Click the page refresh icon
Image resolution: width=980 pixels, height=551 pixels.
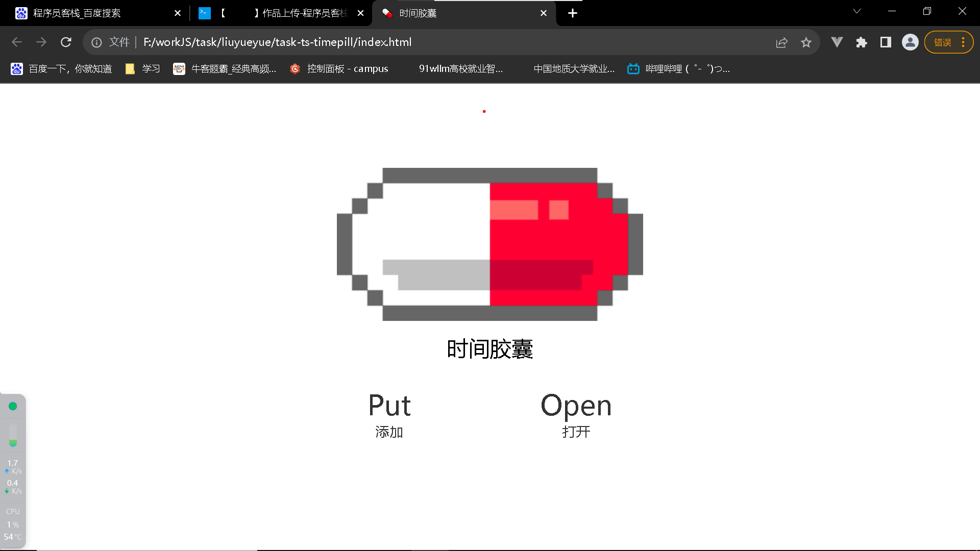tap(66, 42)
